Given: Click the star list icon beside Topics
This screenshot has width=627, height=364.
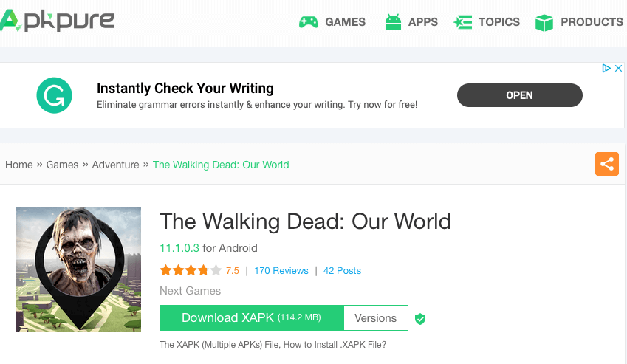Looking at the screenshot, I should [x=462, y=22].
